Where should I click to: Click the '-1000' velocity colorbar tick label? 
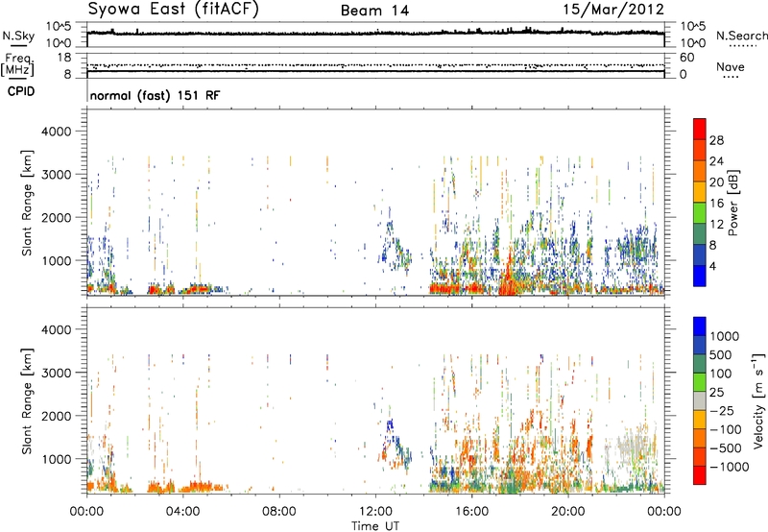(x=730, y=467)
